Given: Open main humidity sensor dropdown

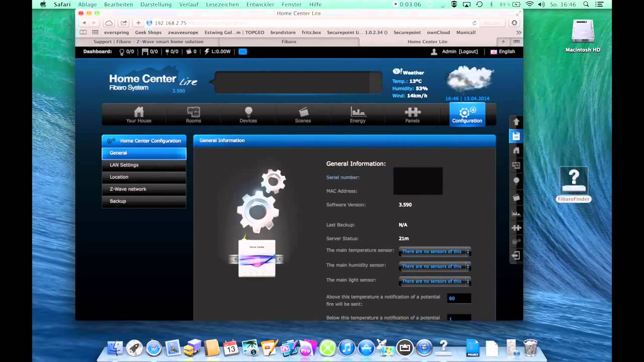Looking at the screenshot, I should (435, 266).
